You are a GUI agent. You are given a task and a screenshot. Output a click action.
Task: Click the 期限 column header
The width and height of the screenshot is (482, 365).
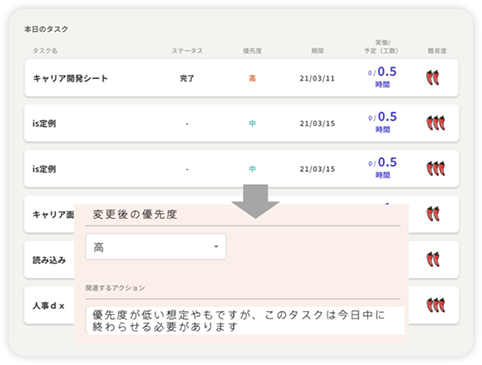[x=317, y=51]
